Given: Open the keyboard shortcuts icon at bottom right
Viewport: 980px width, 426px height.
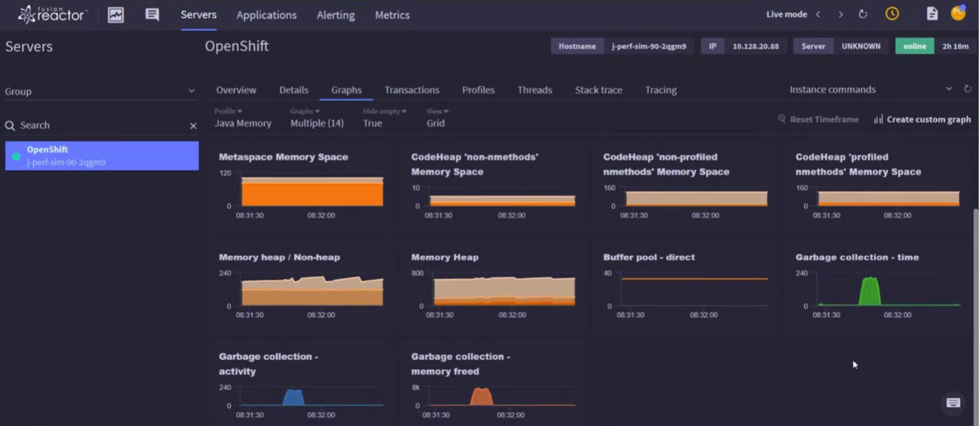Looking at the screenshot, I should (953, 403).
